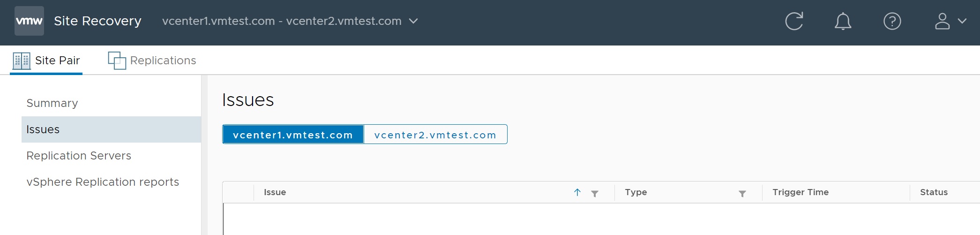Click the Status column header
The image size is (980, 235).
click(933, 192)
